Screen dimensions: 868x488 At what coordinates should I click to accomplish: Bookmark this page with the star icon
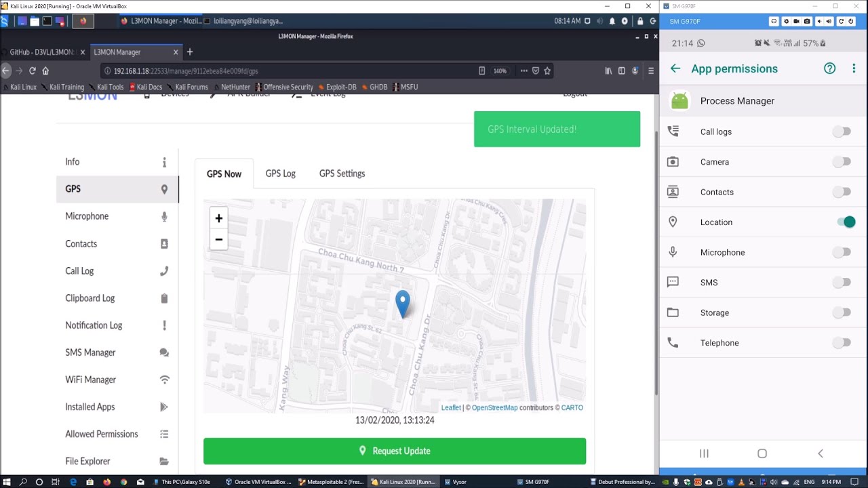(547, 70)
